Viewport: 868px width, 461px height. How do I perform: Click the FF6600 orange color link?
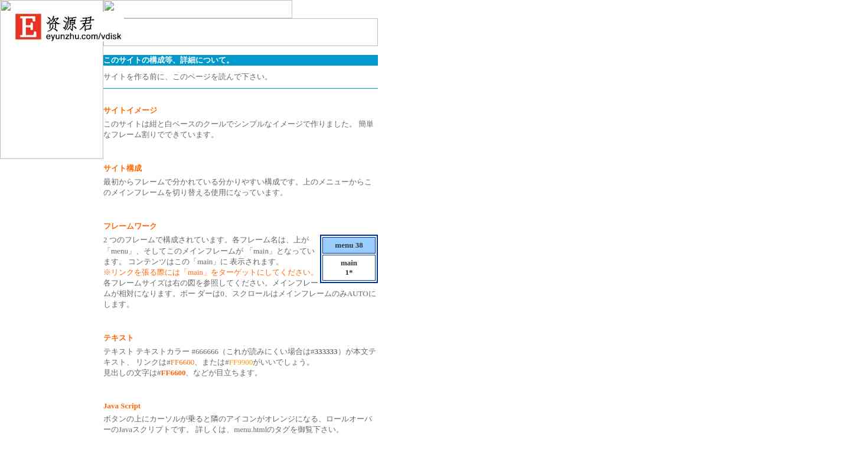tap(182, 362)
